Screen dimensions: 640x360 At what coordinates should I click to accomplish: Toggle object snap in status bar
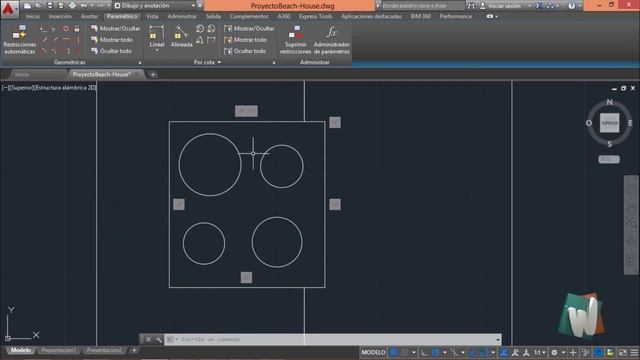(484, 352)
